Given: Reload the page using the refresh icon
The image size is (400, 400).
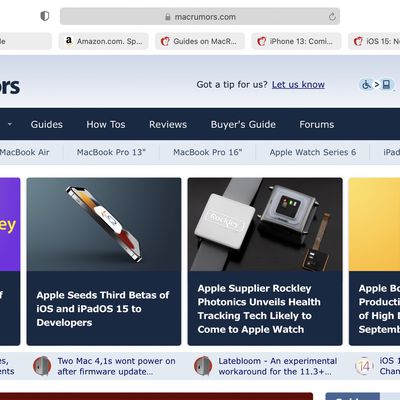Looking at the screenshot, I should 332,16.
